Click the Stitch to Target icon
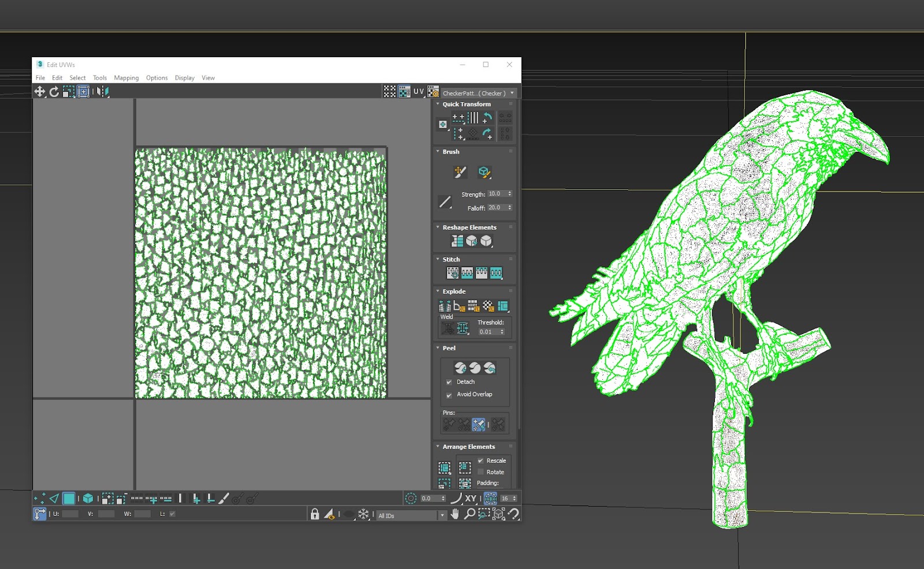The image size is (924, 569). click(x=453, y=273)
